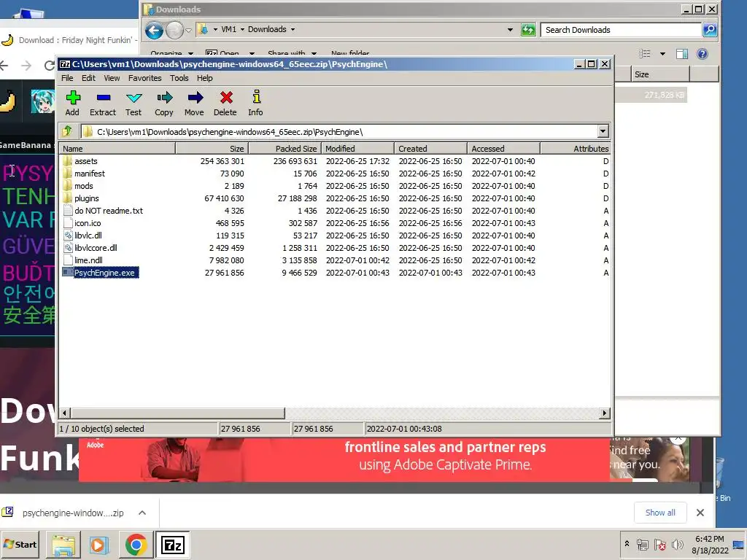747x560 pixels.
Task: Open the Downloads breadcrumb dropdown arrow
Action: click(293, 29)
